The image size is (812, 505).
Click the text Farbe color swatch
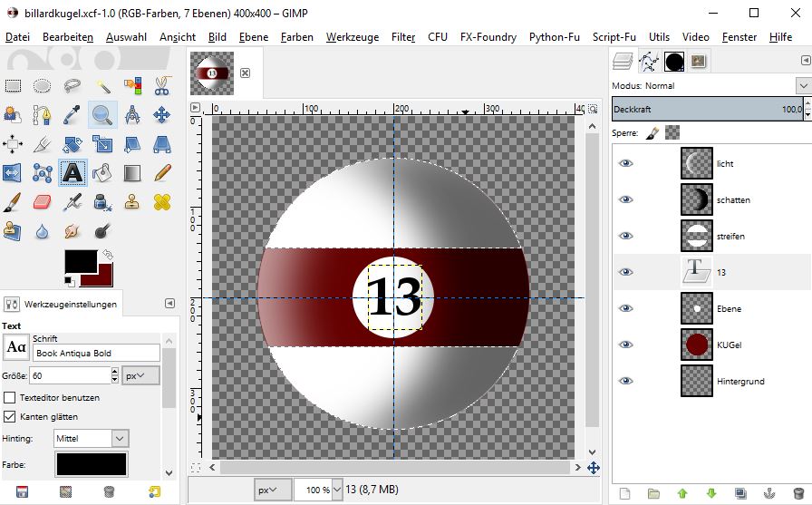[91, 464]
